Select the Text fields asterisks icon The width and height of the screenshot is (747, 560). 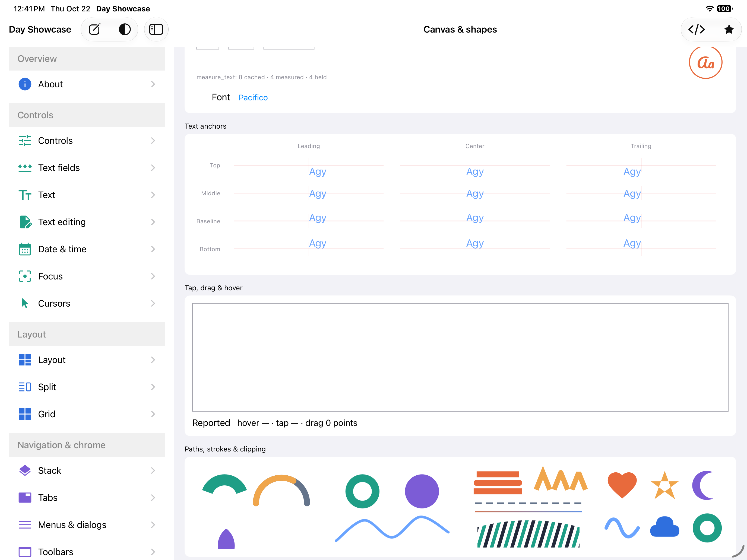25,168
